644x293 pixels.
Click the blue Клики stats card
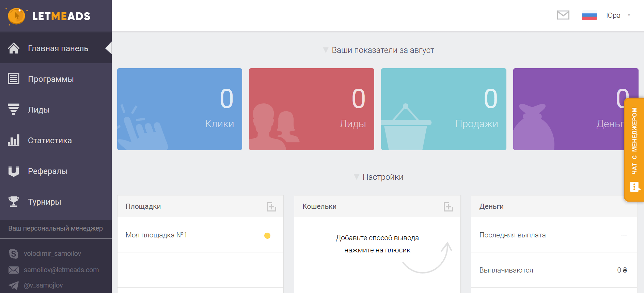tap(179, 109)
